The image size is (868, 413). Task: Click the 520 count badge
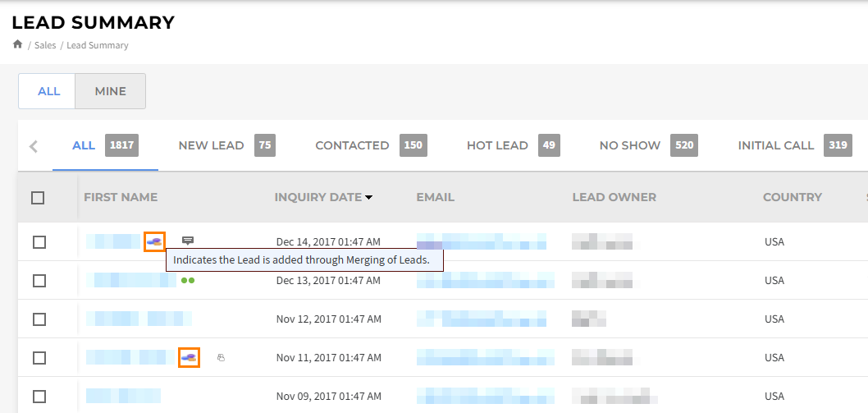point(684,145)
